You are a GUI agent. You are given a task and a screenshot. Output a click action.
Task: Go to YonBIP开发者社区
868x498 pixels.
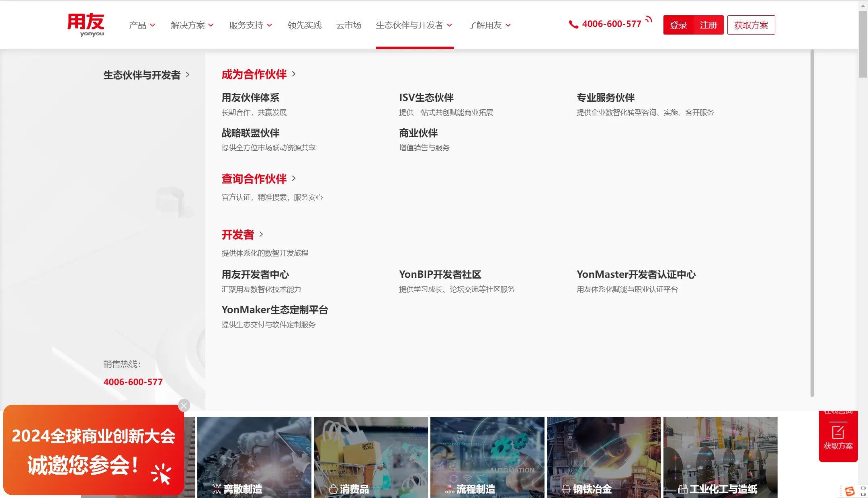(440, 275)
